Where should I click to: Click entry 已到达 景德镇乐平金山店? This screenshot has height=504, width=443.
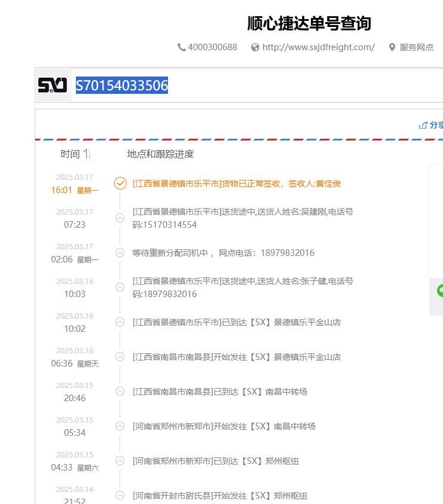pyautogui.click(x=237, y=322)
